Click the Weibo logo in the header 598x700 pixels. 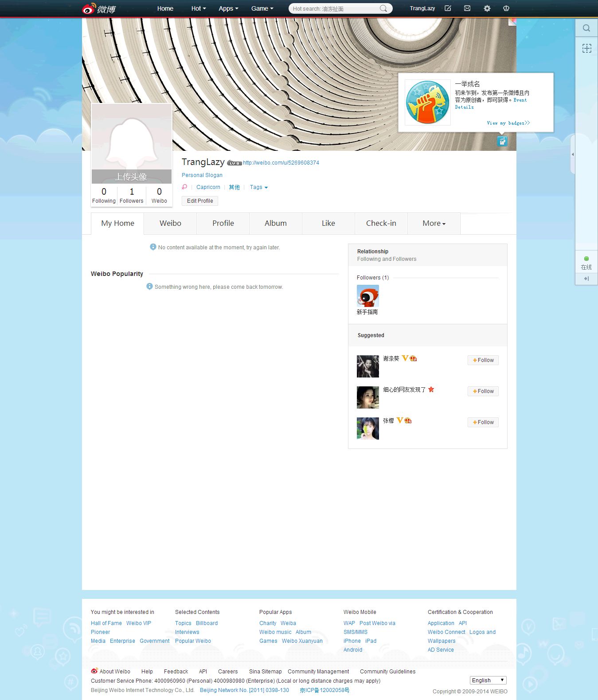[99, 8]
